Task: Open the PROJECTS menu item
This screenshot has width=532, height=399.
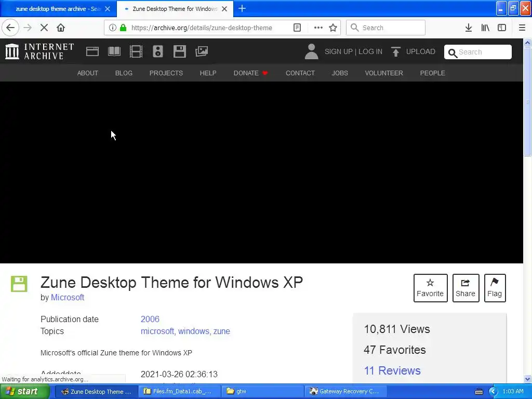Action: pyautogui.click(x=166, y=73)
